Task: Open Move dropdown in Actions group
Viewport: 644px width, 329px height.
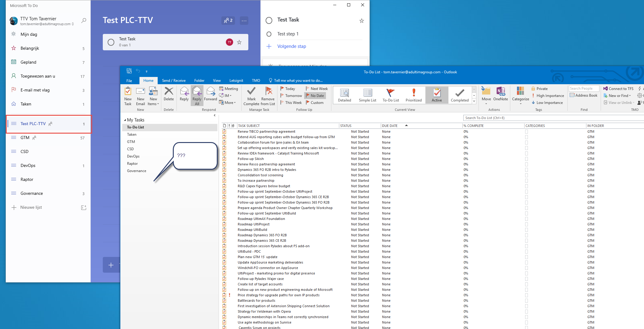Action: 486,96
